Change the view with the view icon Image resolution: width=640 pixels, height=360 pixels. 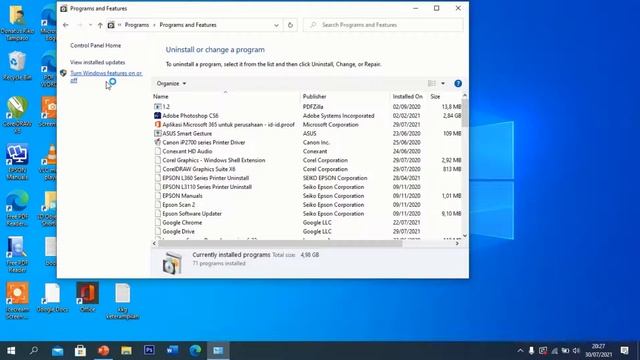click(431, 83)
